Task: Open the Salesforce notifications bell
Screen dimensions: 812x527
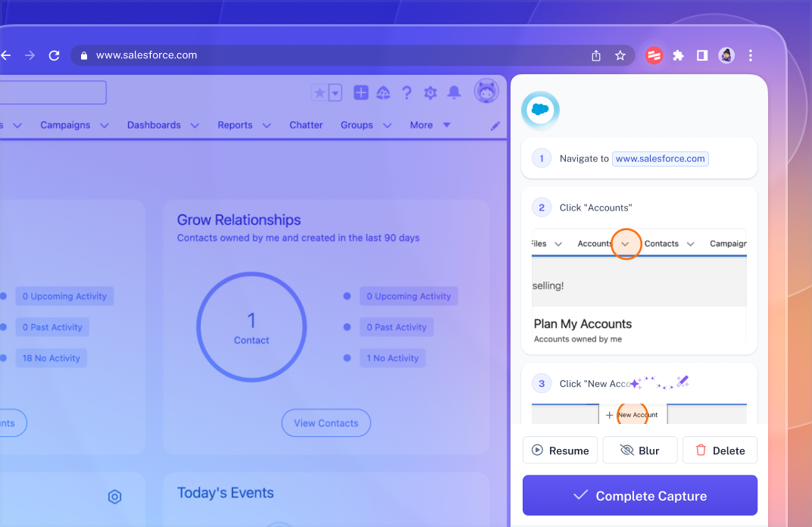Action: [454, 92]
